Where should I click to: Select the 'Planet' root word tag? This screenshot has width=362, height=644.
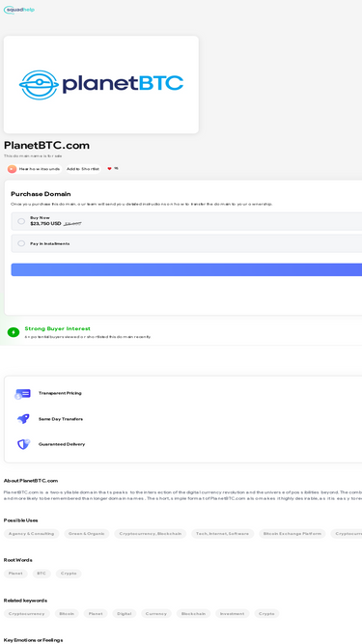tap(15, 574)
